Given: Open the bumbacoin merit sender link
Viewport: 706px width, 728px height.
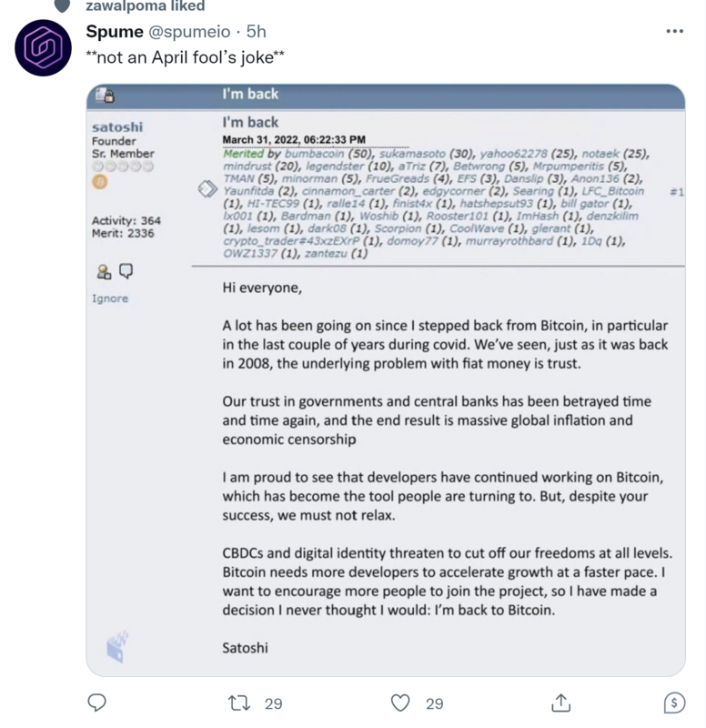Looking at the screenshot, I should click(x=314, y=154).
